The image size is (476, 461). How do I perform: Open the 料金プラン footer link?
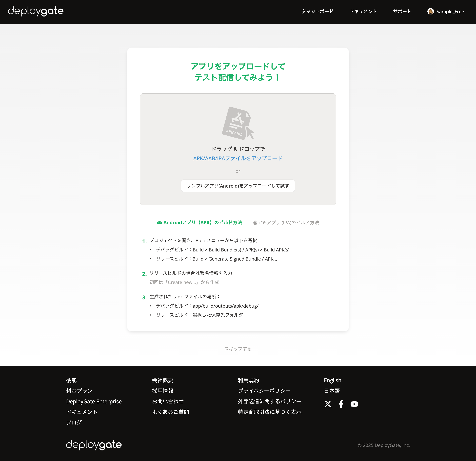[x=79, y=391]
